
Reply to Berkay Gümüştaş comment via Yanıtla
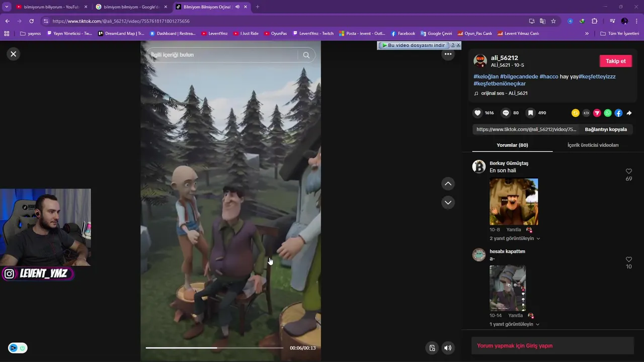(514, 230)
